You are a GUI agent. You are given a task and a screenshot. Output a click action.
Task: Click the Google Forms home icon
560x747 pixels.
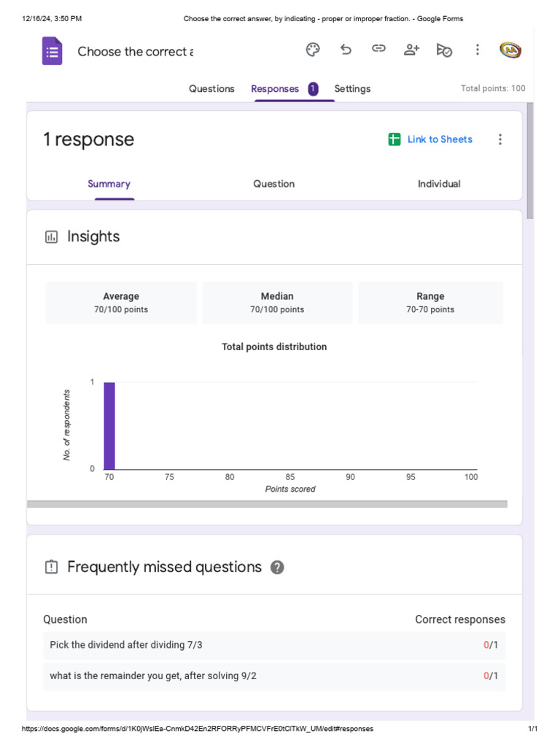click(52, 52)
